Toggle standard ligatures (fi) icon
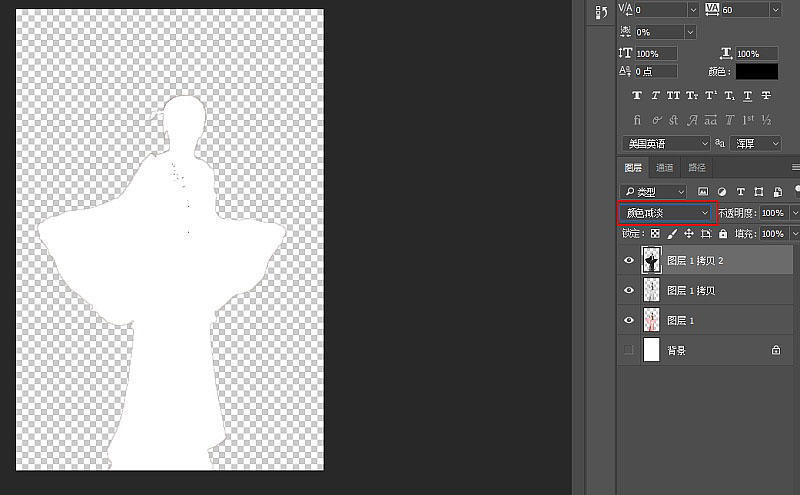 pyautogui.click(x=637, y=120)
